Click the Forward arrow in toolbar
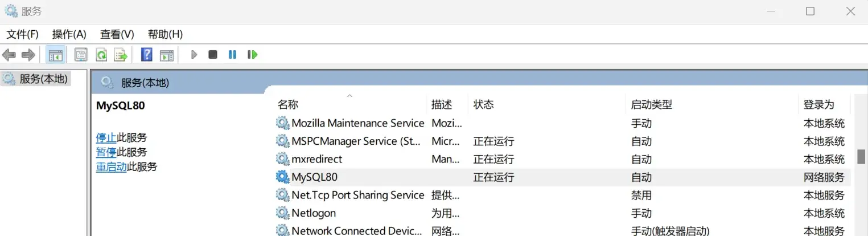 coord(28,55)
